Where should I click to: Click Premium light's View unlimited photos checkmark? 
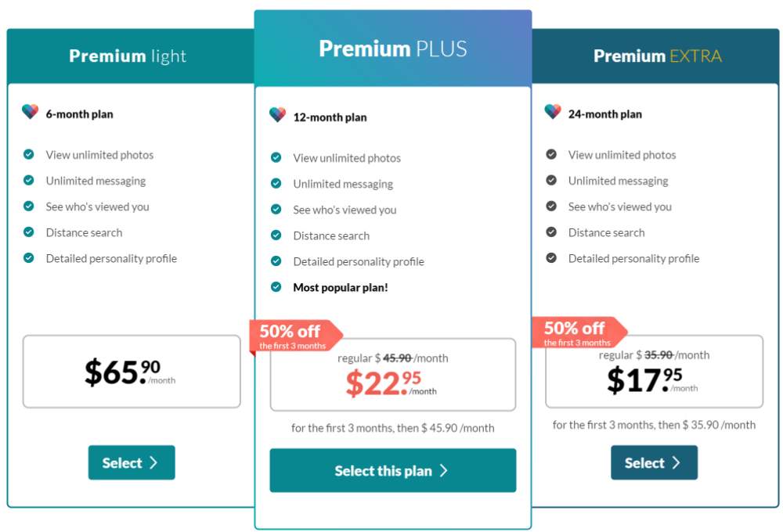pos(28,154)
